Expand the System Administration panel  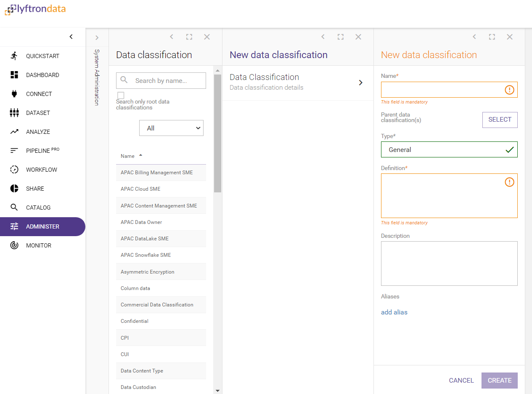click(97, 37)
